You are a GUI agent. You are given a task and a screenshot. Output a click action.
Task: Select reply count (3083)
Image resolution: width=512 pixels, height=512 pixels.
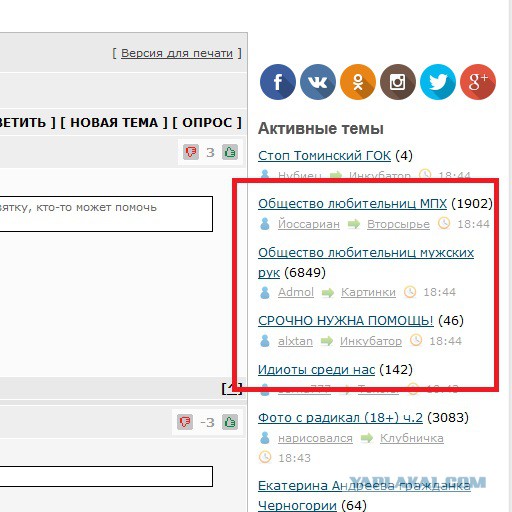point(448,418)
